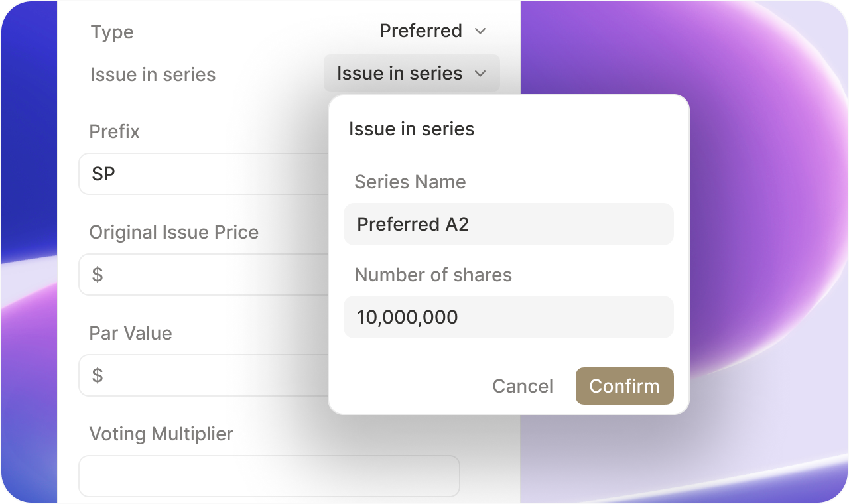
Task: Click the Original Issue Price dollar field
Action: [x=199, y=275]
